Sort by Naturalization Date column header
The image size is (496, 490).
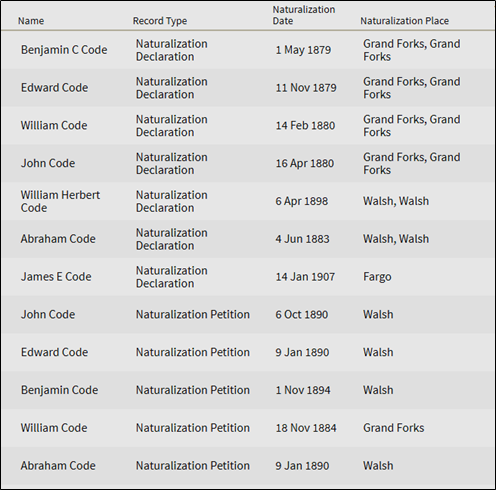coord(304,15)
